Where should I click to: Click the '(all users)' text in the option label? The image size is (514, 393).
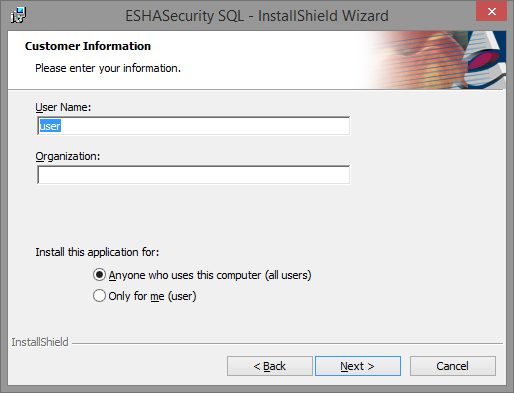288,275
